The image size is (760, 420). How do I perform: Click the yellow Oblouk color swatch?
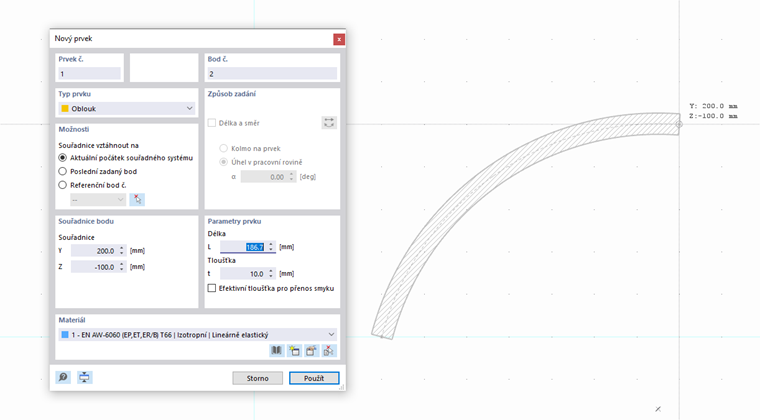coord(65,109)
